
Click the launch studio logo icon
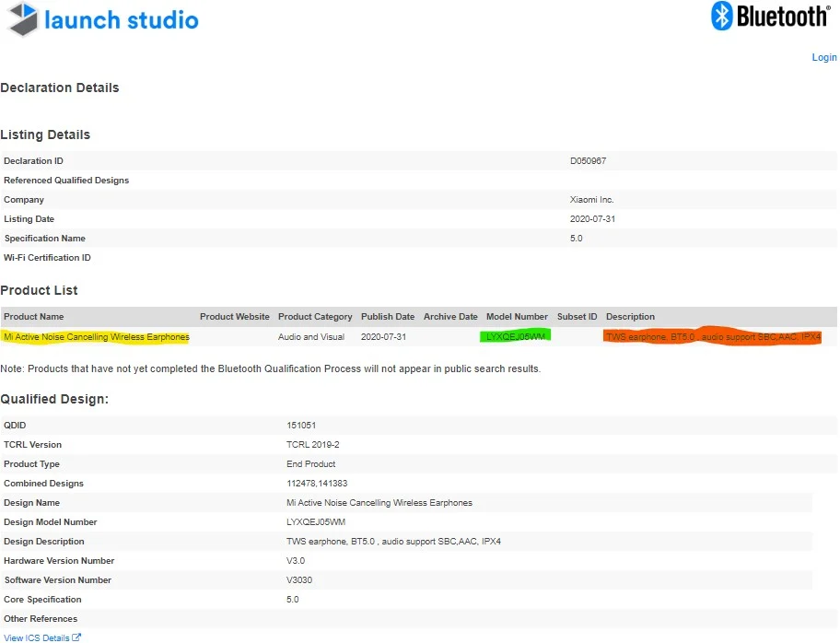(x=20, y=18)
